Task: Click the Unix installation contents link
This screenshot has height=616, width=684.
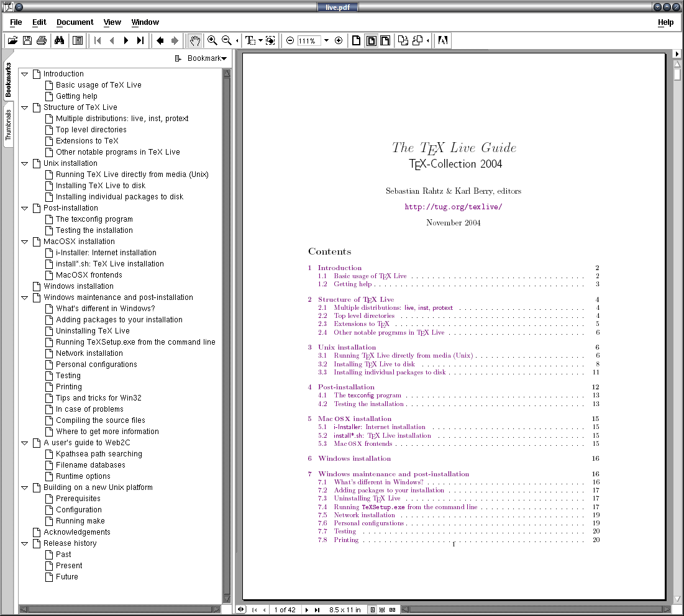Action: (x=347, y=347)
